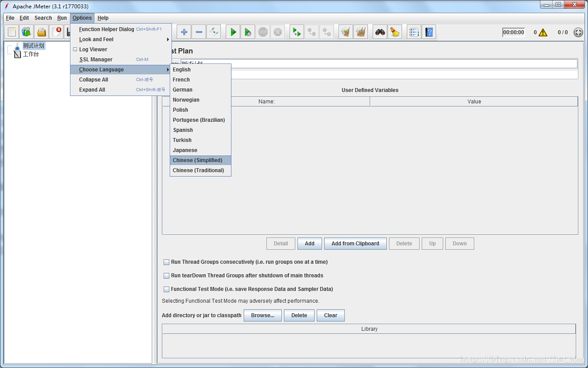The width and height of the screenshot is (588, 368).
Task: Select Polish language
Action: pyautogui.click(x=200, y=110)
